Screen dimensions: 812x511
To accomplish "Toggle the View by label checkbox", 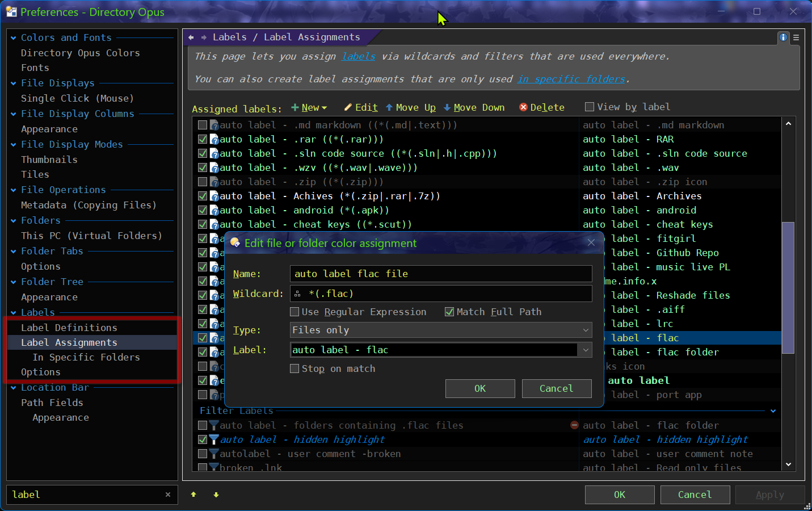I will (x=590, y=107).
